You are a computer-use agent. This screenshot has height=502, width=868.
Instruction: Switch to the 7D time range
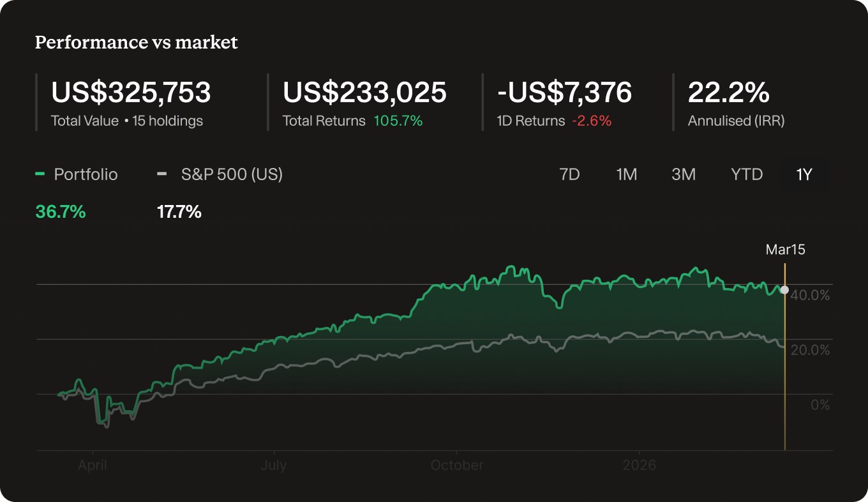point(570,174)
